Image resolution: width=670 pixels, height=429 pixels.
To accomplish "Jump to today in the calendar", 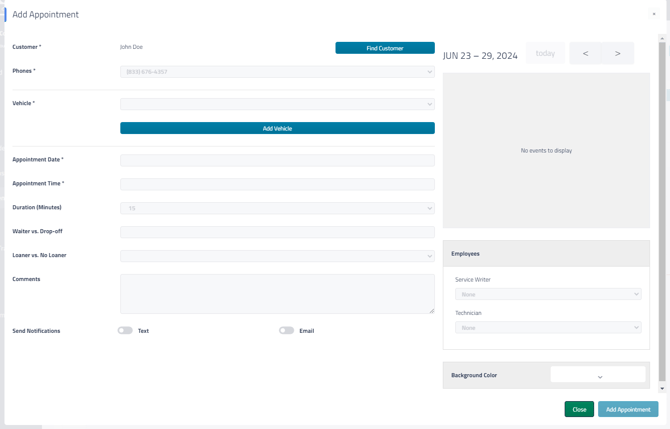I will coord(545,53).
